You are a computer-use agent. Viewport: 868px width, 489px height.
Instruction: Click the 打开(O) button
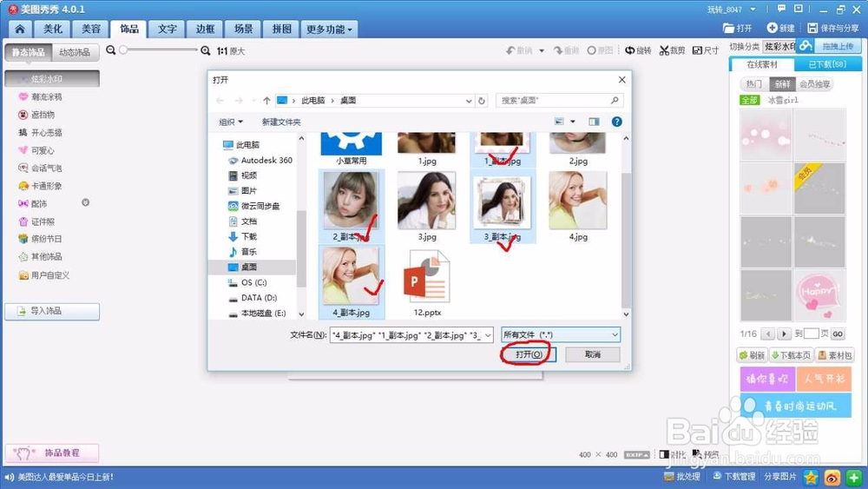528,354
